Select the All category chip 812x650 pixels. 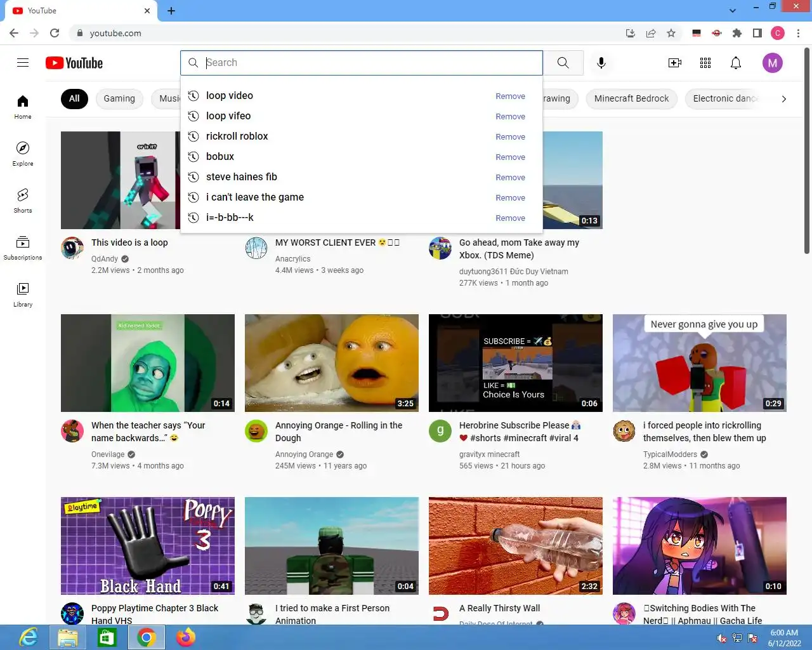pos(74,98)
